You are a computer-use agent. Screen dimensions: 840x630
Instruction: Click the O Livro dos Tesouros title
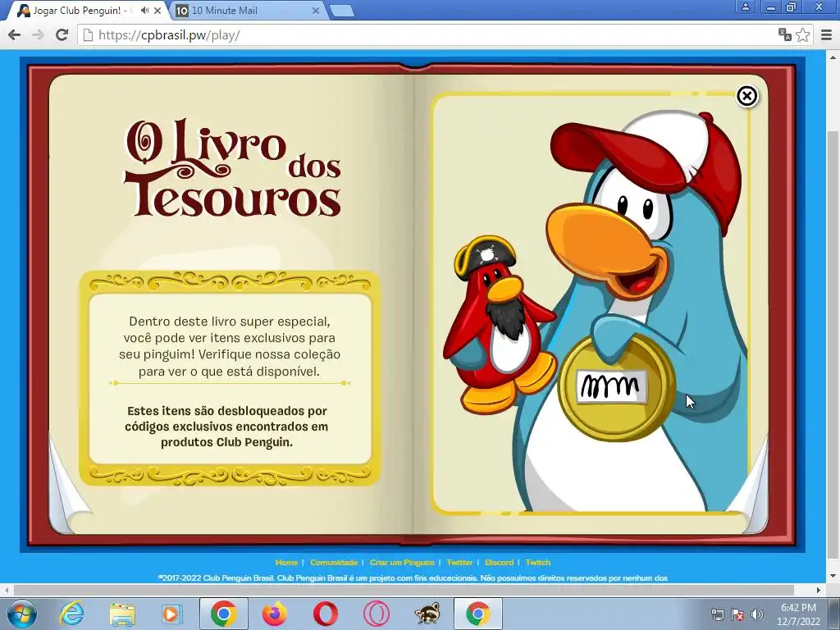pos(233,167)
